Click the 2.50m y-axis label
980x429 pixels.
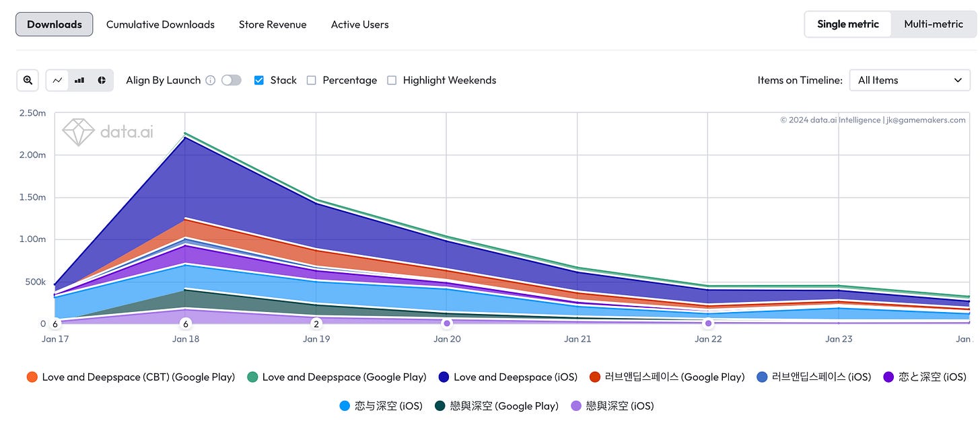pyautogui.click(x=32, y=113)
